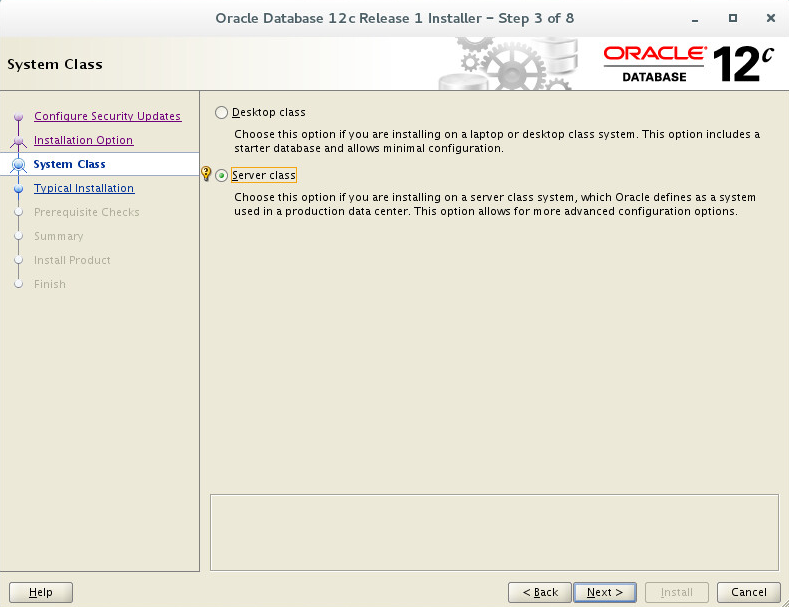This screenshot has width=789, height=607.
Task: Click the Installation Option step marker
Action: [x=19, y=141]
